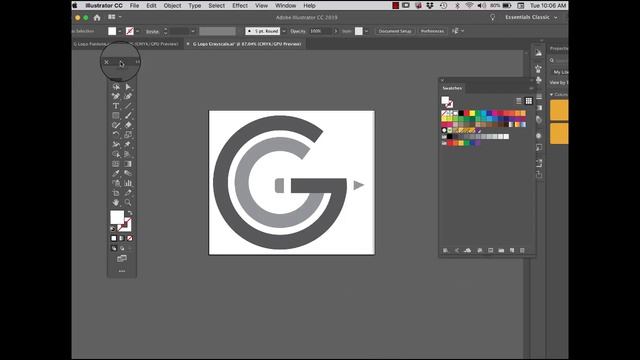Click the toolbar Fill color box

pos(117,218)
